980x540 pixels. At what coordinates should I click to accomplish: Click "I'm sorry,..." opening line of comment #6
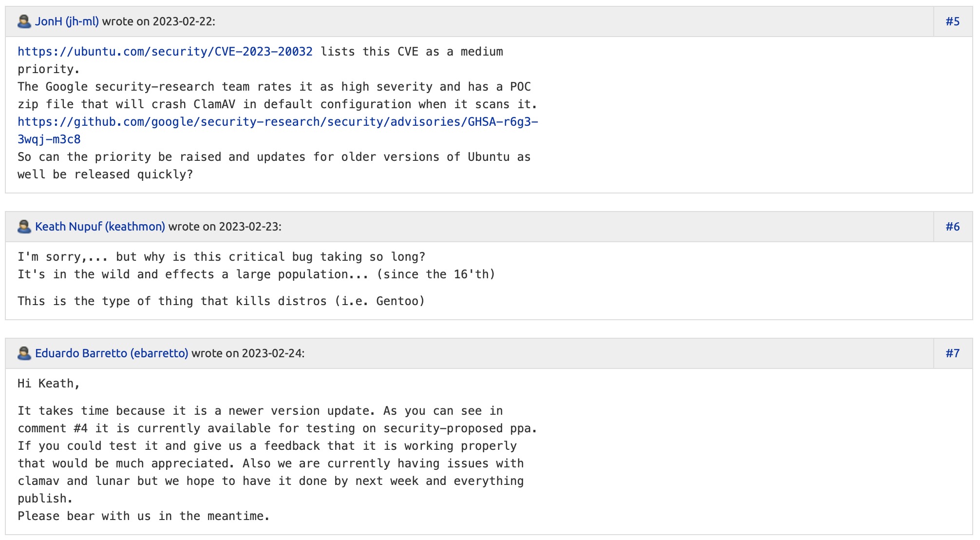221,257
